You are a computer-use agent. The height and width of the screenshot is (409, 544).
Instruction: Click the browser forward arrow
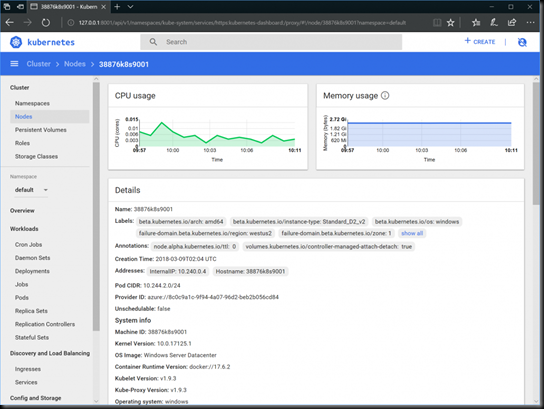pyautogui.click(x=27, y=23)
